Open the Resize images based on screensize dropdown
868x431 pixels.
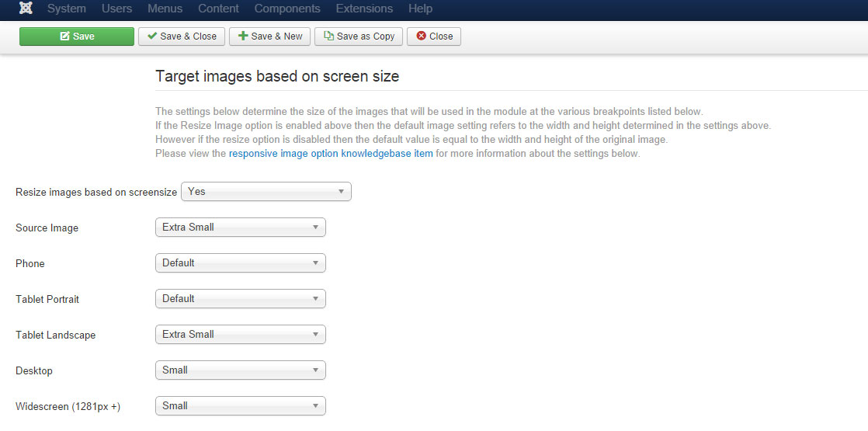click(x=266, y=192)
